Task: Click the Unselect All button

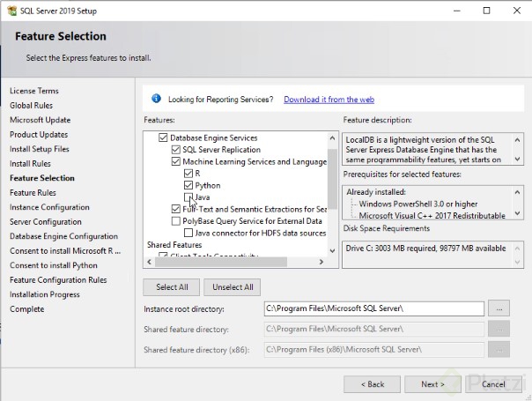Action: click(x=233, y=287)
